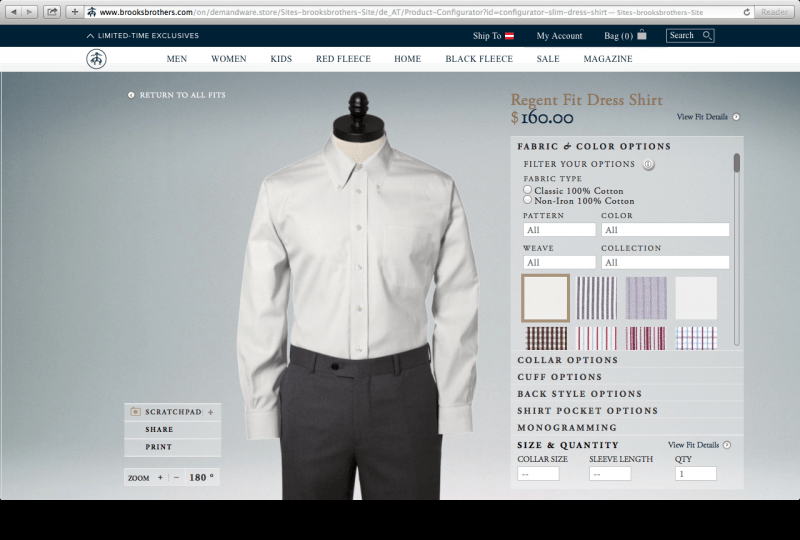Image resolution: width=800 pixels, height=540 pixels.
Task: Click the magnifier icon in Search box
Action: pos(707,35)
